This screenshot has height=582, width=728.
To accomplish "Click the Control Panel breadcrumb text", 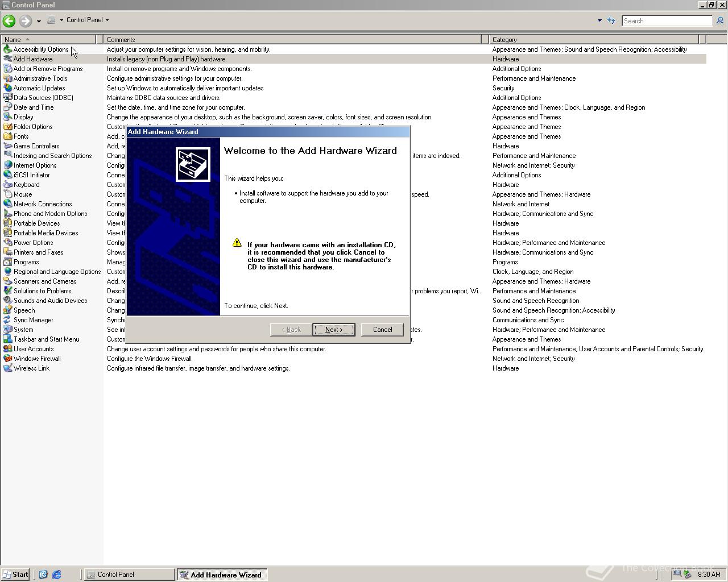I will tap(85, 20).
